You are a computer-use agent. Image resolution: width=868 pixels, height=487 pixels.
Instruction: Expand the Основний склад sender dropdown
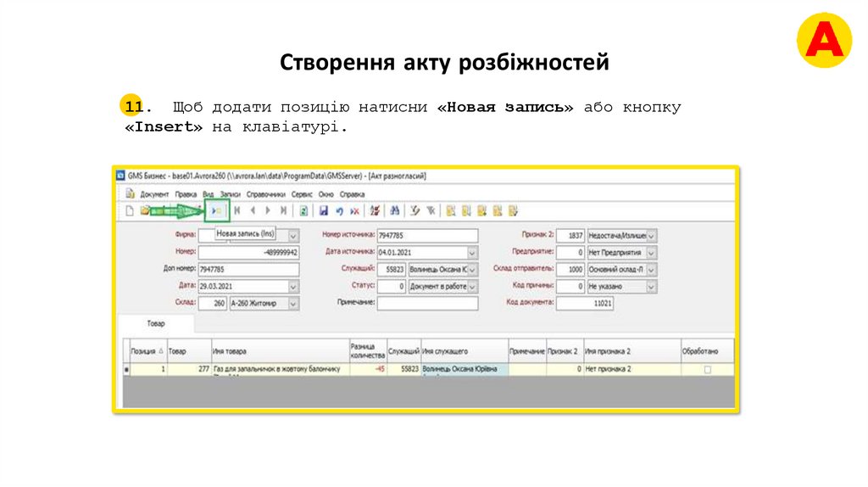(x=652, y=269)
